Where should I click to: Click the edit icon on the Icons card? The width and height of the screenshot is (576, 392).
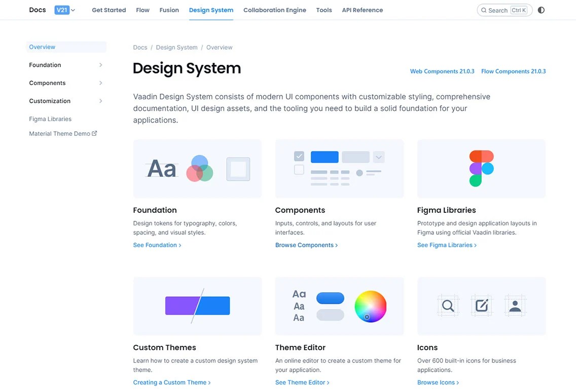coord(481,305)
